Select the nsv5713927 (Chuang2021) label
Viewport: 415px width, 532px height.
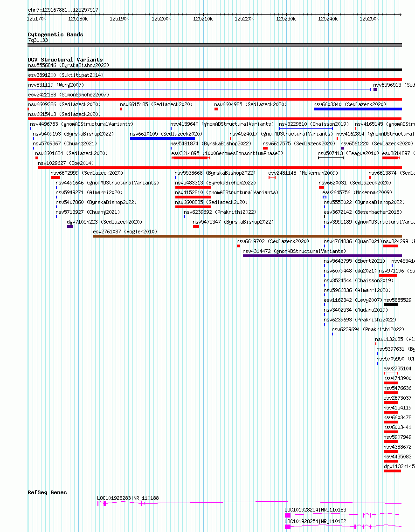(x=88, y=212)
